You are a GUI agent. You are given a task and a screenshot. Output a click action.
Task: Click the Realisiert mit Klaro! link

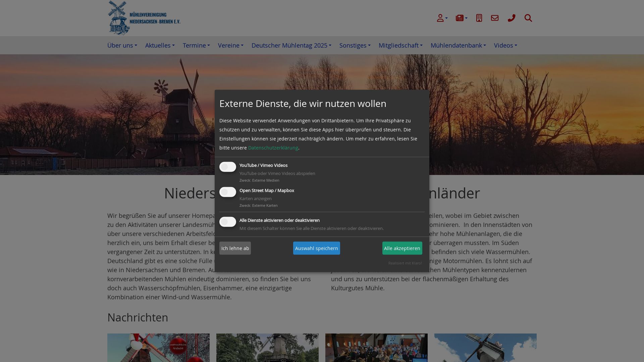pyautogui.click(x=405, y=263)
